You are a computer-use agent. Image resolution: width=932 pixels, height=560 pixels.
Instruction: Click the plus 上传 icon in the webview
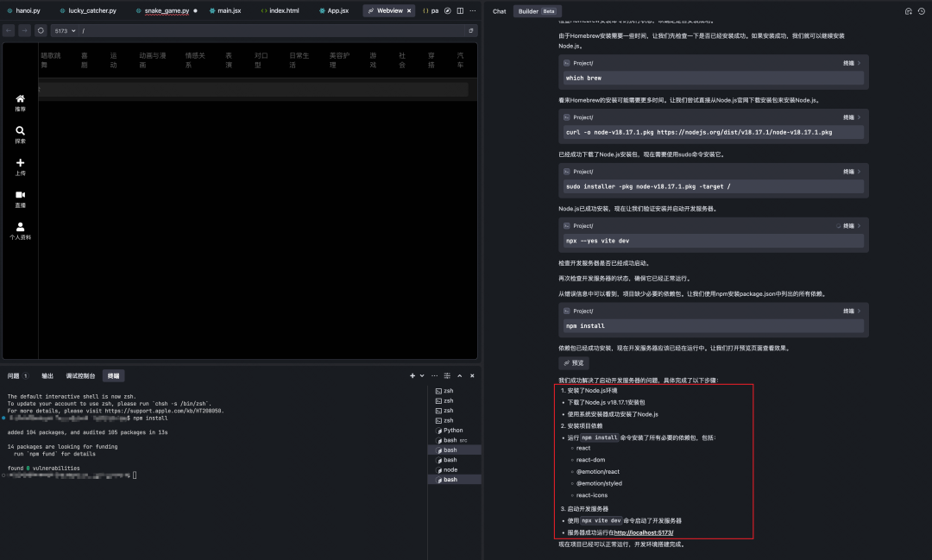point(20,167)
